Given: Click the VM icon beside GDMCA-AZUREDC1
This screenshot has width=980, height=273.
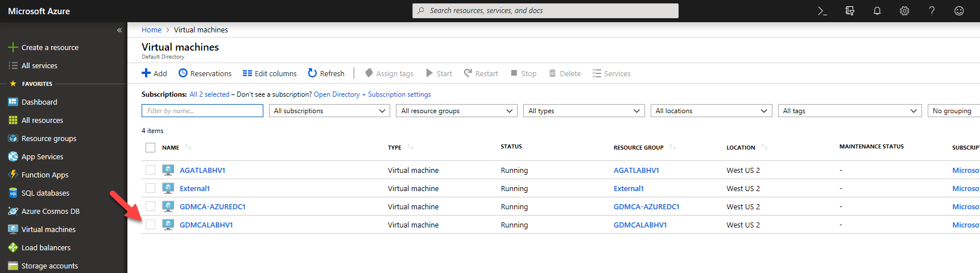Looking at the screenshot, I should click(x=168, y=206).
